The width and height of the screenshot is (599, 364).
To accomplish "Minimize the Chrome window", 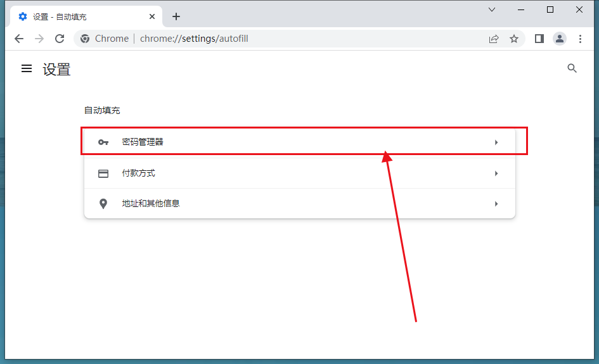I will pos(521,10).
